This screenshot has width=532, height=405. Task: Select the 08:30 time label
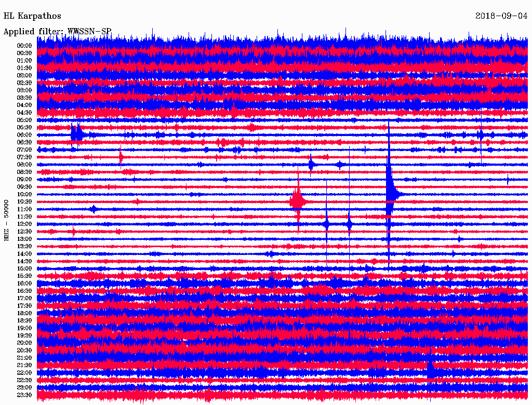coord(24,172)
